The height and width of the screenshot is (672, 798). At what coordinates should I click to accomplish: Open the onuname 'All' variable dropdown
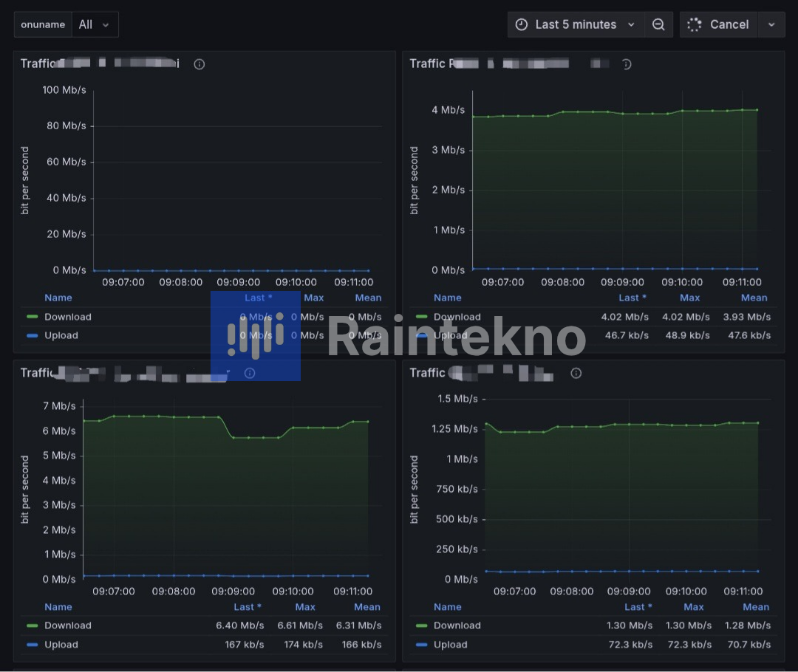pos(94,24)
